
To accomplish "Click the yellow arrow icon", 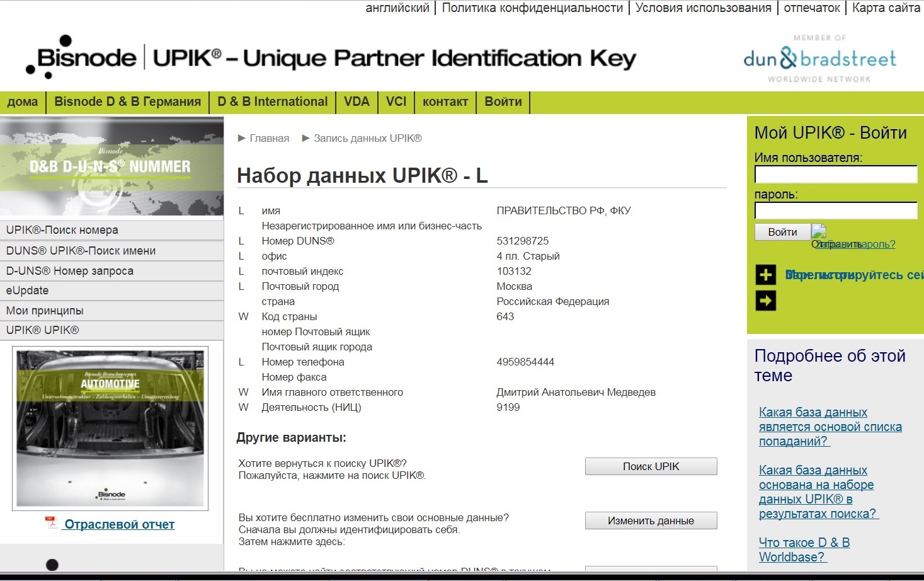I will (x=765, y=301).
